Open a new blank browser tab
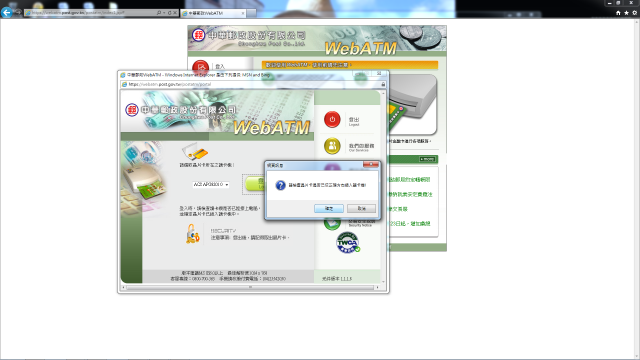This screenshot has width=640, height=360. [x=251, y=13]
